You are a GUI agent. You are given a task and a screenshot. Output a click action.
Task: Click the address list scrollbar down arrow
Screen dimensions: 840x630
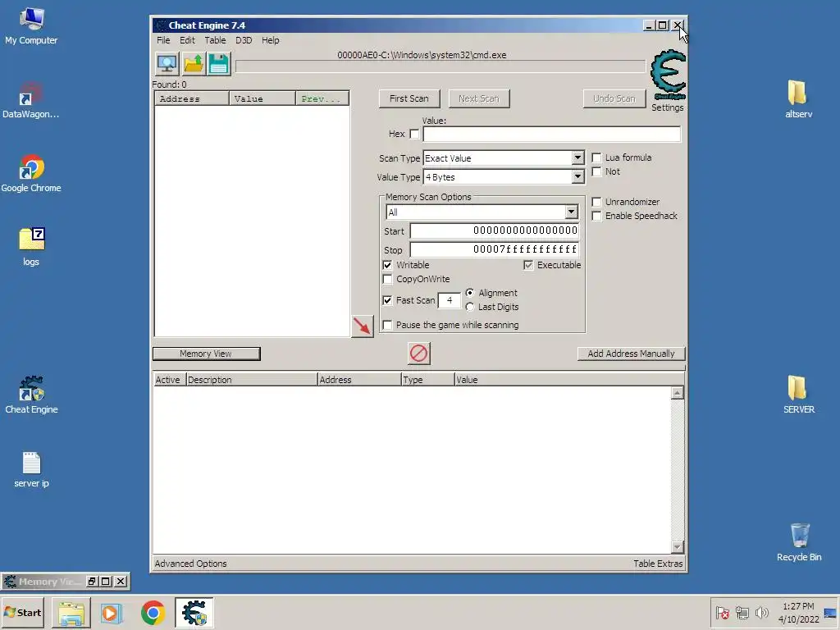point(677,547)
